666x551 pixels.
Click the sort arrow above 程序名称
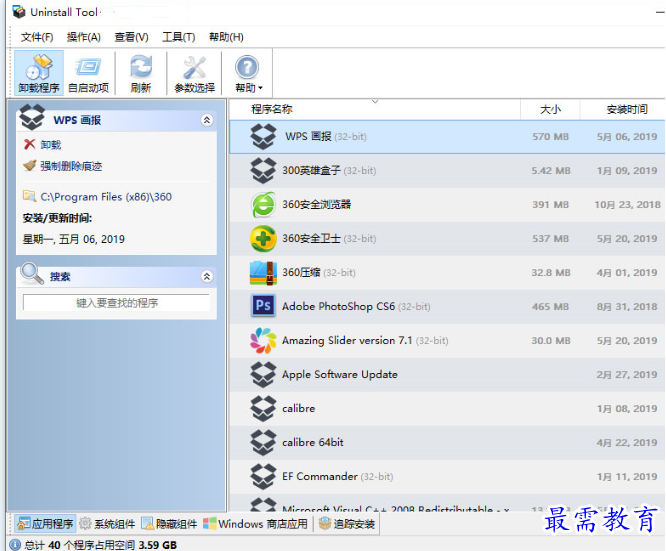(375, 102)
